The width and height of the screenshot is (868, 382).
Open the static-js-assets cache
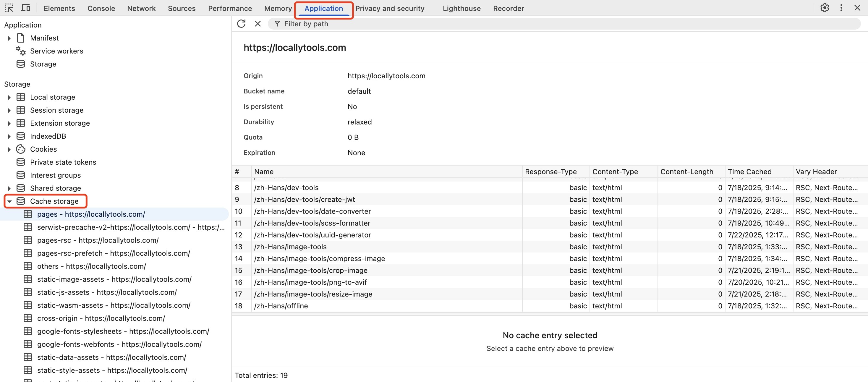(x=107, y=292)
